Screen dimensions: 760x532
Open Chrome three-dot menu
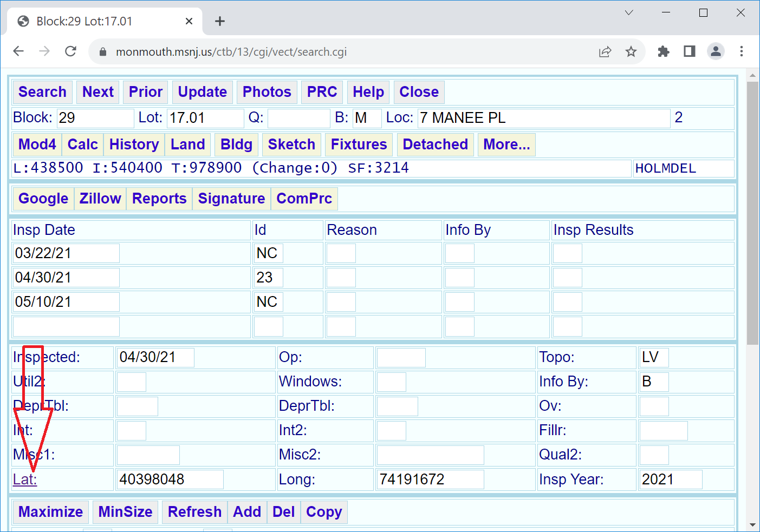click(x=742, y=51)
